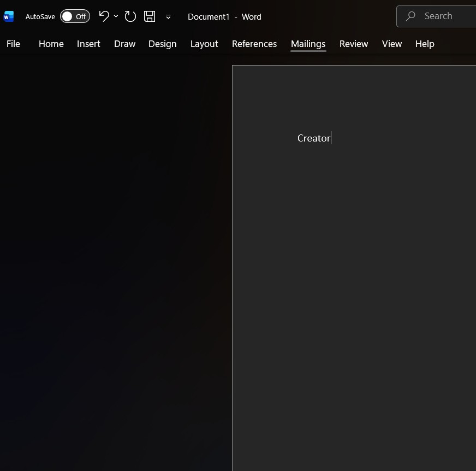Image resolution: width=476 pixels, height=471 pixels.
Task: Expand the Undo history dropdown arrow
Action: click(116, 16)
